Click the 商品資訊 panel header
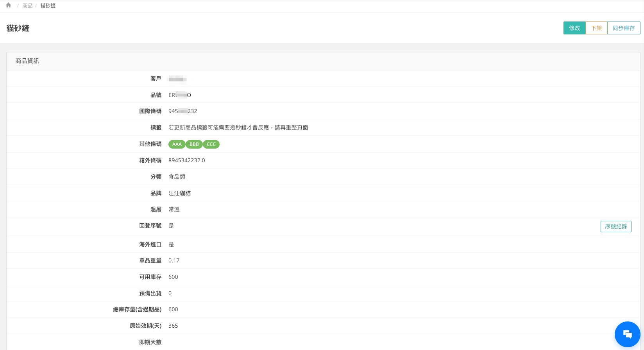Viewport: 644px width, 350px height. [27, 61]
